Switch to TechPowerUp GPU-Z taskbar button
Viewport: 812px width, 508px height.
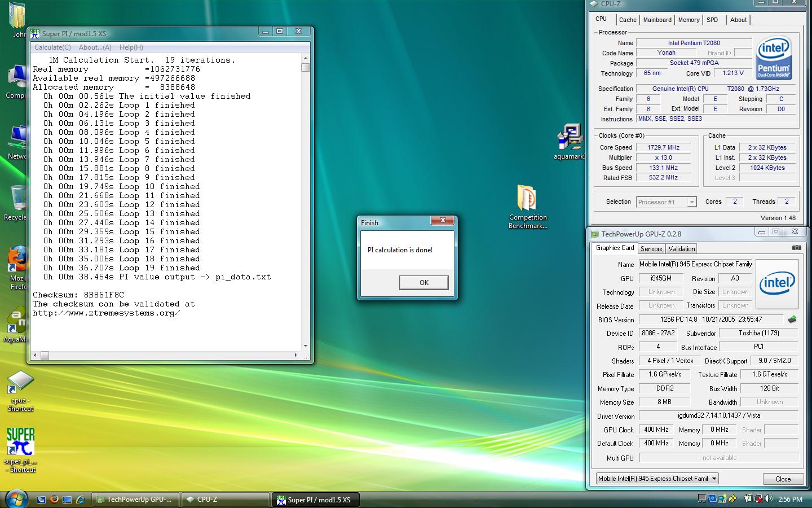point(135,500)
